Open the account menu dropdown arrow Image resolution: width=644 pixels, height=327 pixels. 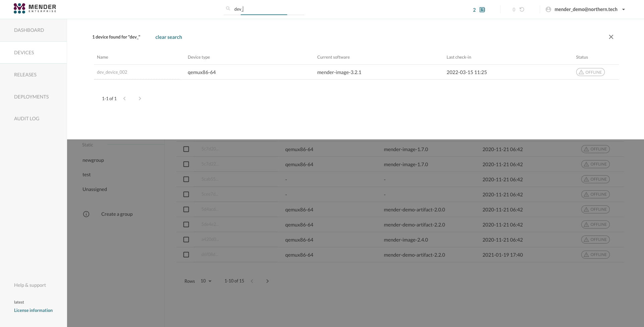(624, 9)
